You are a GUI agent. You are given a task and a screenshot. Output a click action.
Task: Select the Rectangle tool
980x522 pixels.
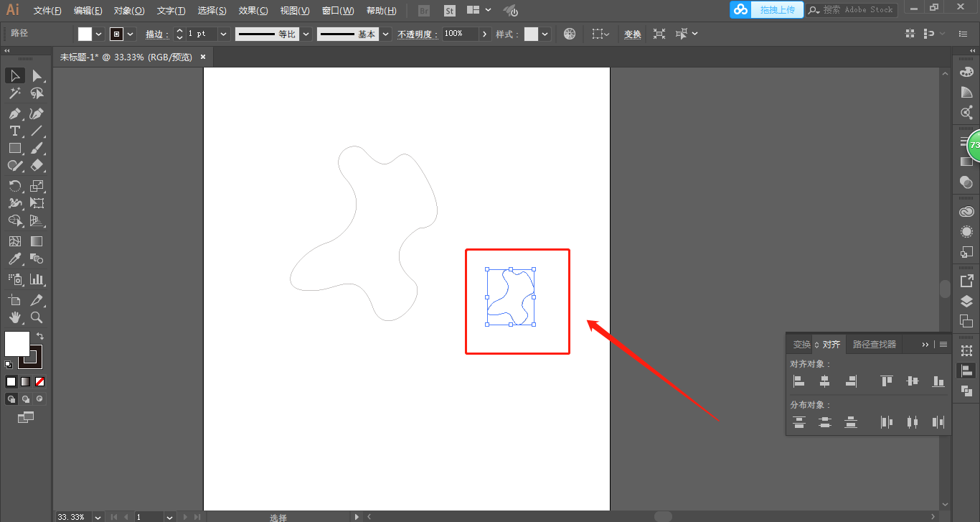15,148
